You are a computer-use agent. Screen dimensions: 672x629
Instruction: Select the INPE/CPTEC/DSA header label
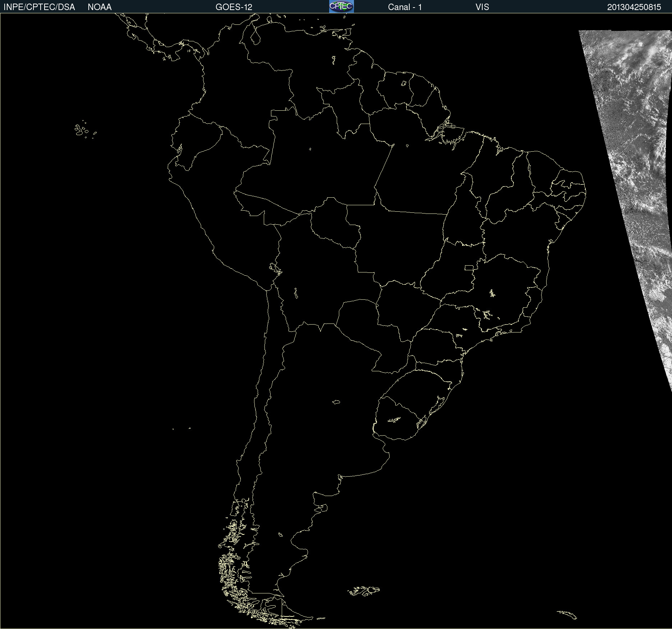[39, 7]
